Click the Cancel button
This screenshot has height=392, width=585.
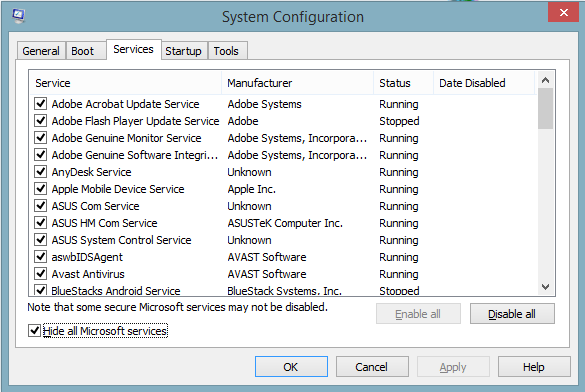tap(372, 367)
